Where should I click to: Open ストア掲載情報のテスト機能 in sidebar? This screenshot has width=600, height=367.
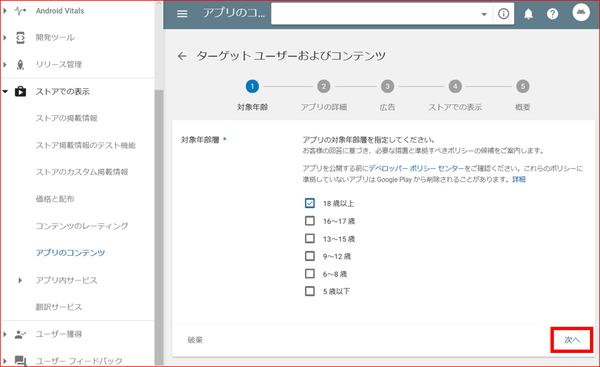point(86,145)
